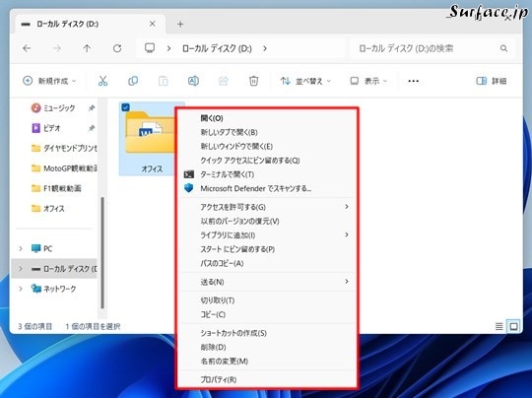This screenshot has width=532, height=398.
Task: Click the search field for ローカル ディスク (D:)
Action: (x=432, y=48)
